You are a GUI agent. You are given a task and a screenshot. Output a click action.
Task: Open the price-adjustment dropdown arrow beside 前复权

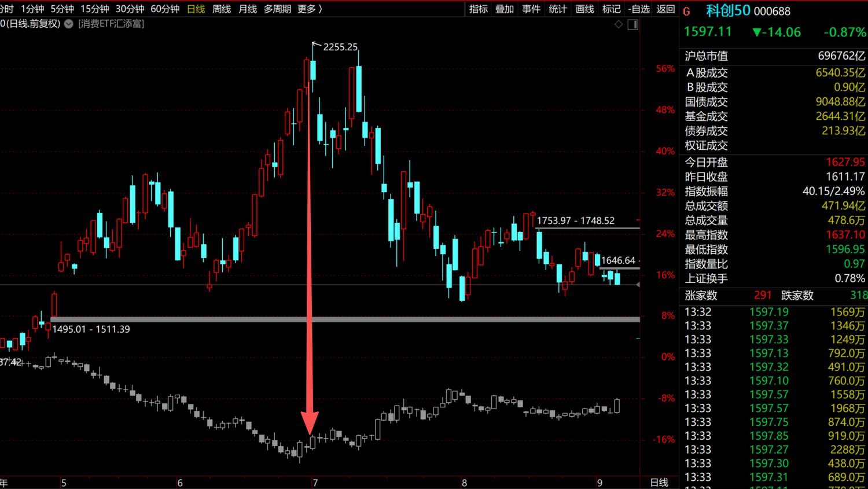coord(69,24)
